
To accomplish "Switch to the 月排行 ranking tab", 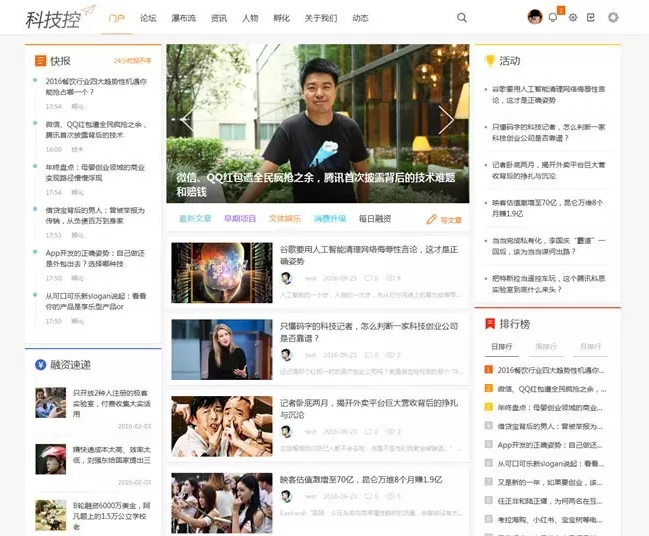I will (591, 346).
